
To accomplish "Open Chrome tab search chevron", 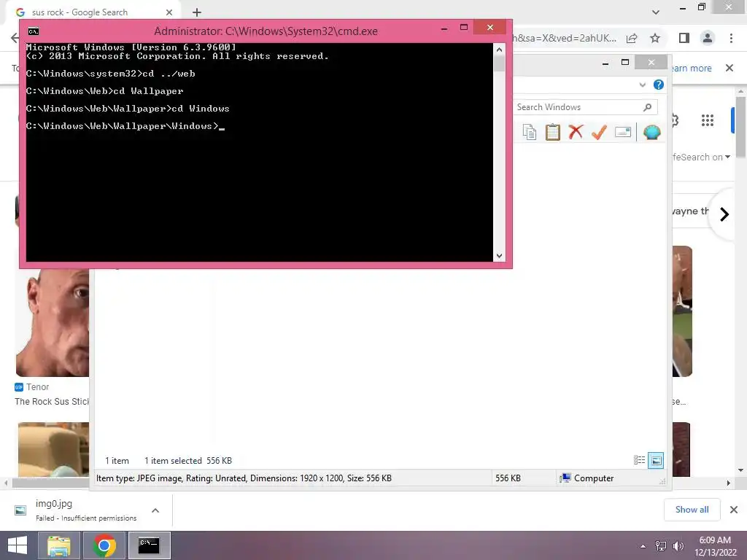I will 656,12.
